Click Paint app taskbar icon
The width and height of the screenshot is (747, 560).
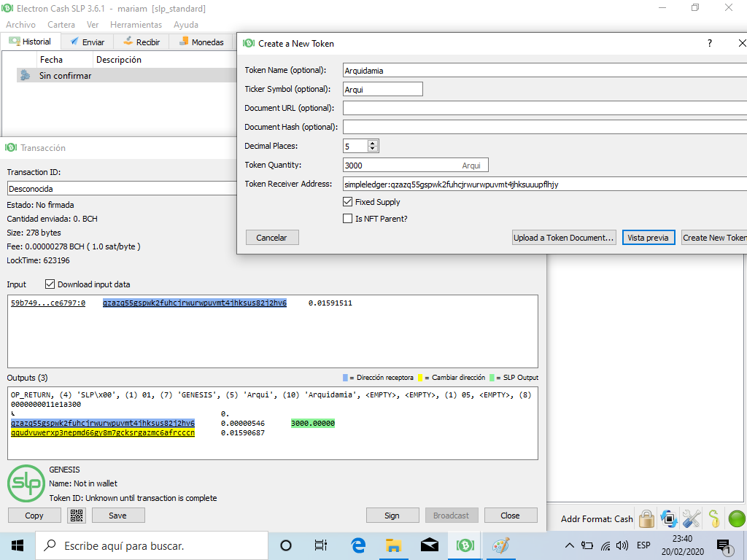coord(500,545)
